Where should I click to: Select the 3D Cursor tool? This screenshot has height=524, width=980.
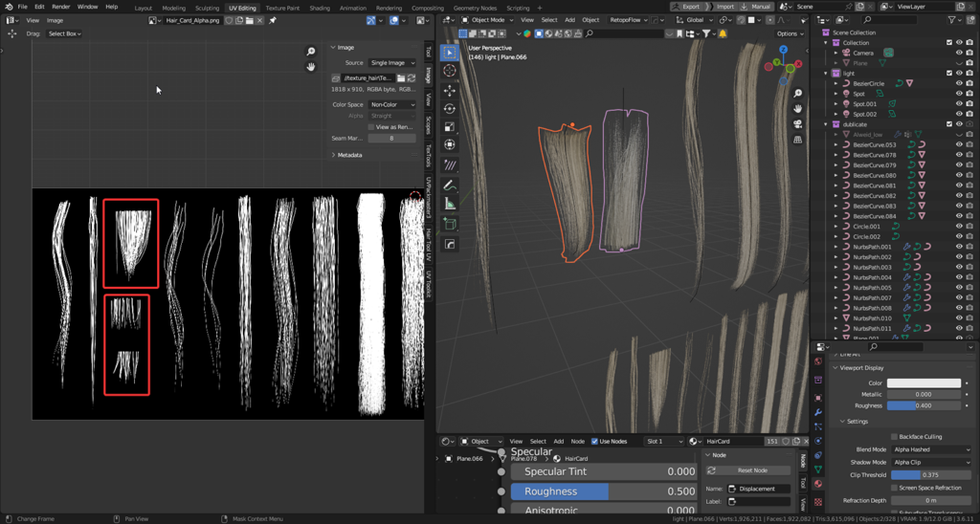pyautogui.click(x=450, y=71)
